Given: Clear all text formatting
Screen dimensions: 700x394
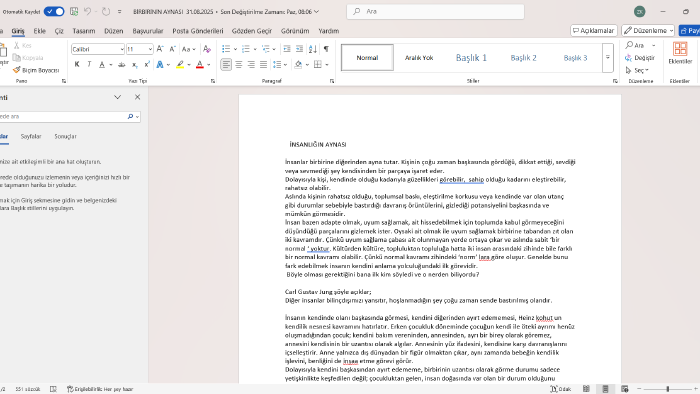Looking at the screenshot, I should 207,49.
